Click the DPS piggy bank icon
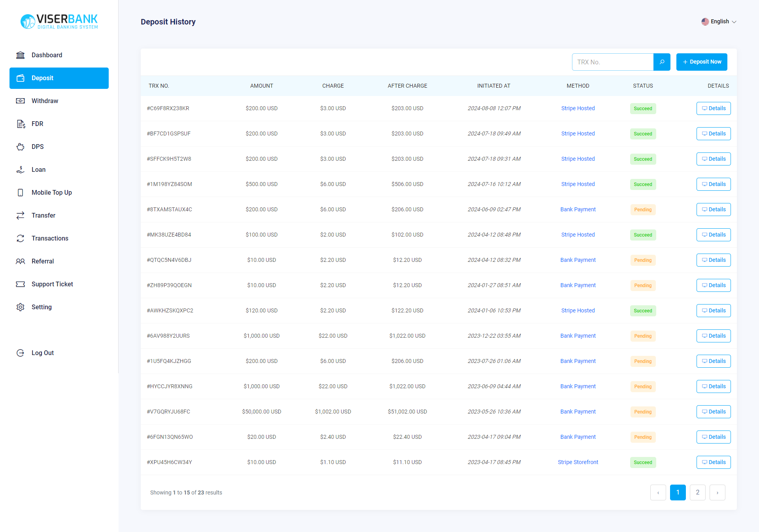 click(x=20, y=147)
